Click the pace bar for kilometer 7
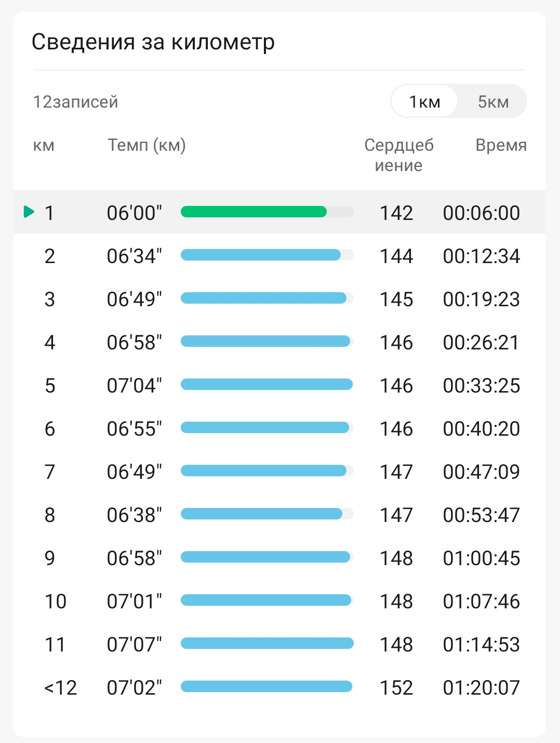This screenshot has width=560, height=743. 263,471
